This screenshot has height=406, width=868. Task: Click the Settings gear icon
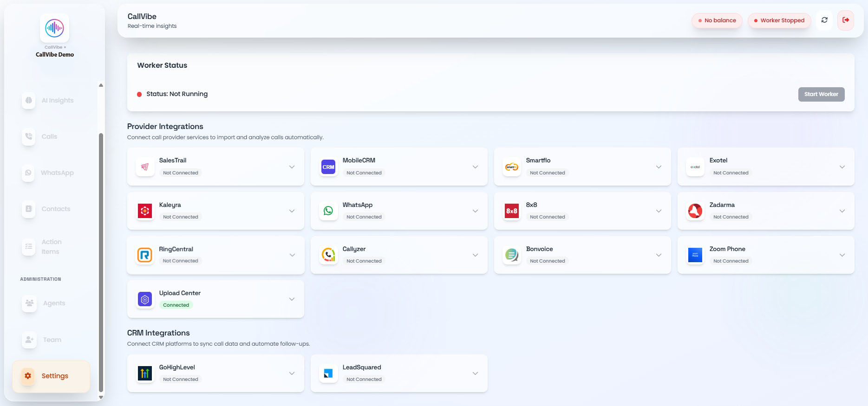tap(28, 376)
